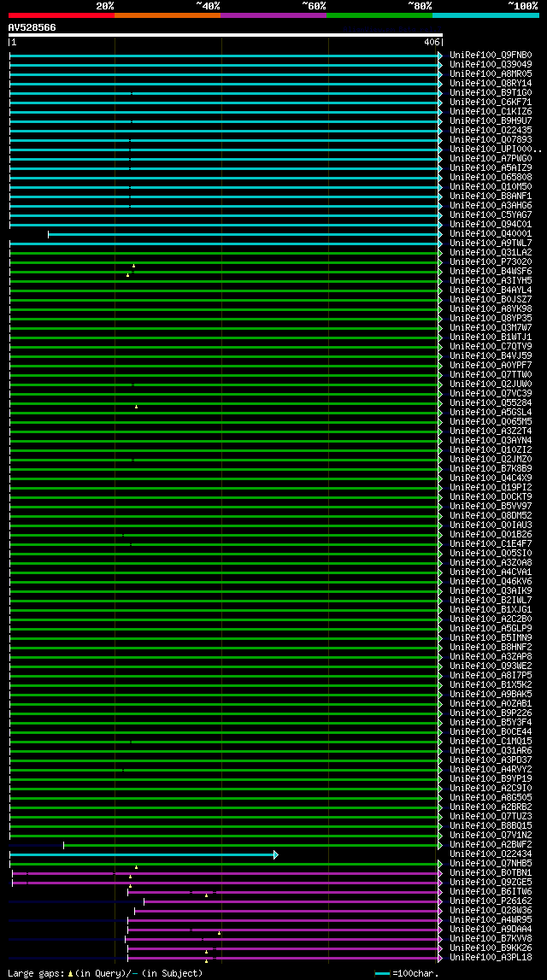Open UniRef100_C6KF71 hit
The image size is (547, 980).
click(x=491, y=102)
